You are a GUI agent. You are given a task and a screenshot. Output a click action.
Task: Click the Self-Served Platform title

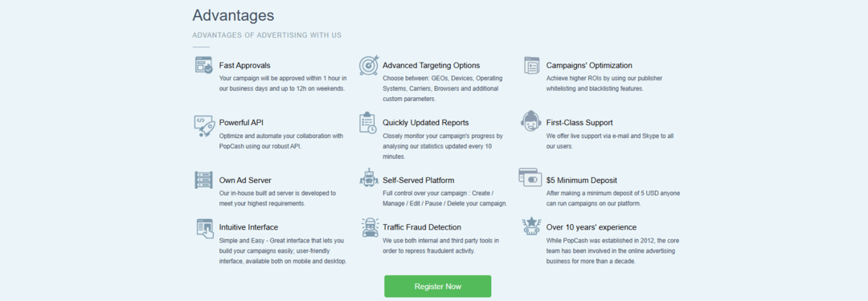419,181
